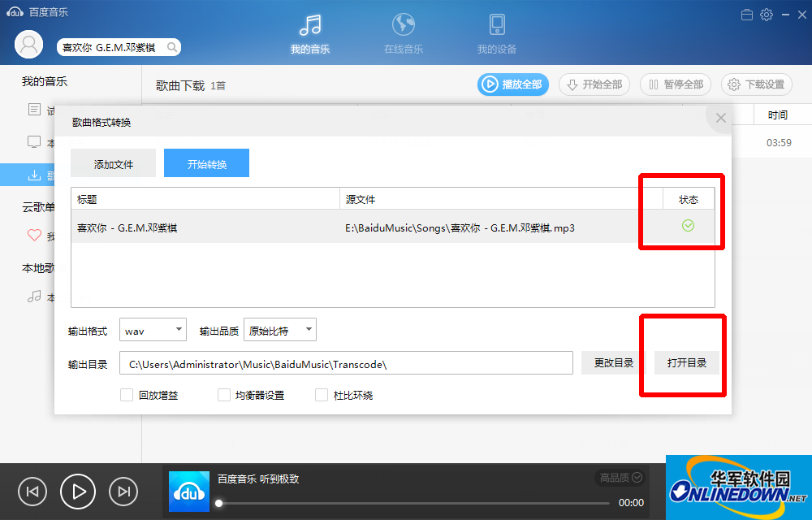Enable the 均衡器设置 checkbox
Screen dimensions: 812x520
coord(224,394)
